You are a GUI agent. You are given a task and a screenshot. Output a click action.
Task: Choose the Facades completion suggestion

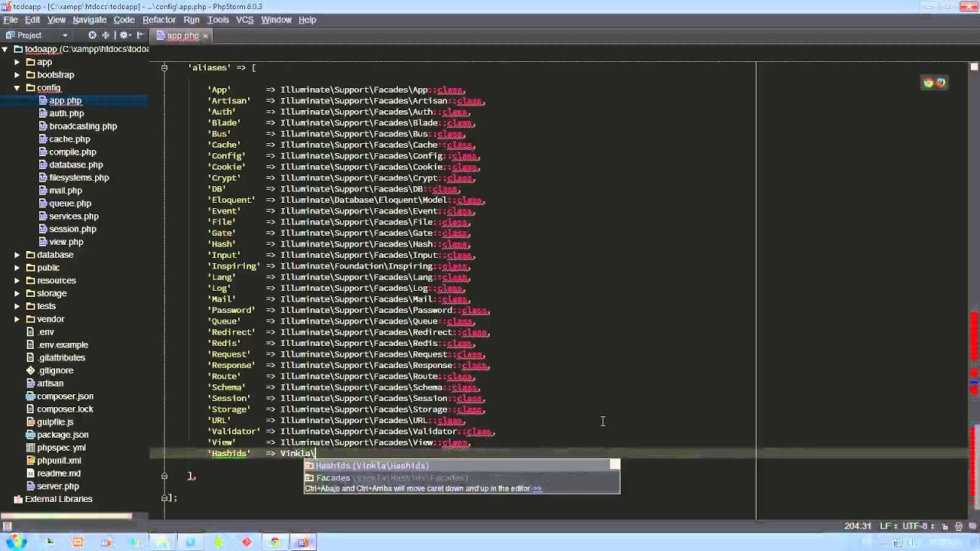coord(462,478)
